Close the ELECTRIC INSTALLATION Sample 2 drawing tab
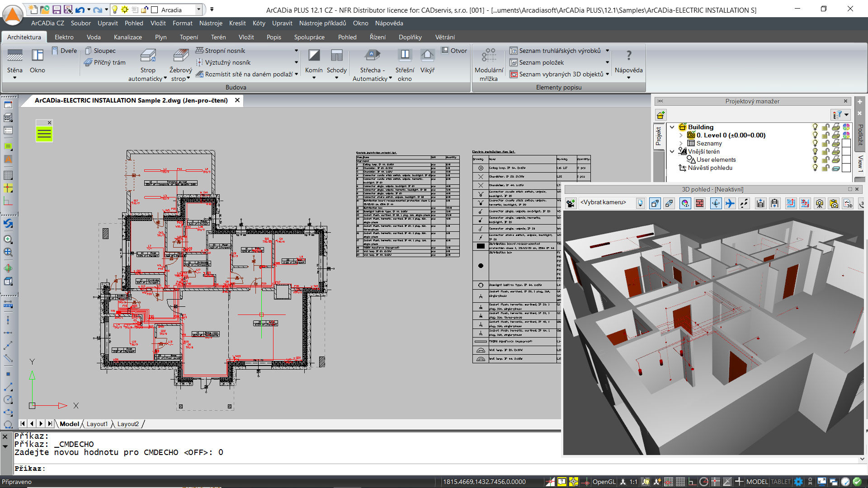This screenshot has width=868, height=488. [237, 100]
